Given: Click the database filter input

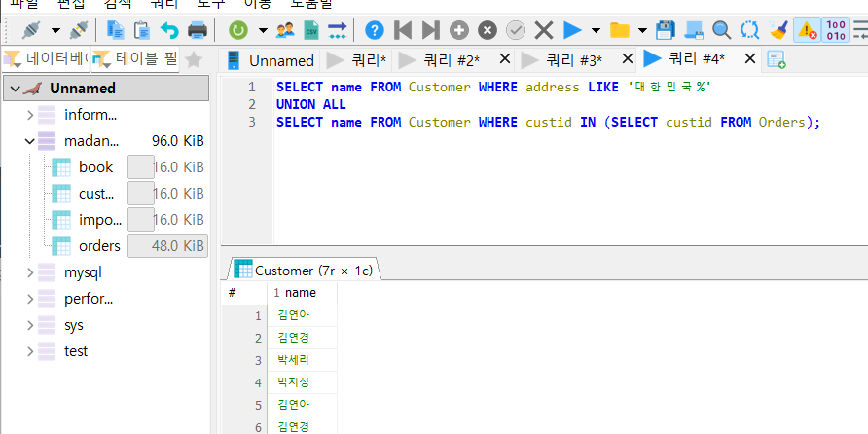Looking at the screenshot, I should pos(46,58).
